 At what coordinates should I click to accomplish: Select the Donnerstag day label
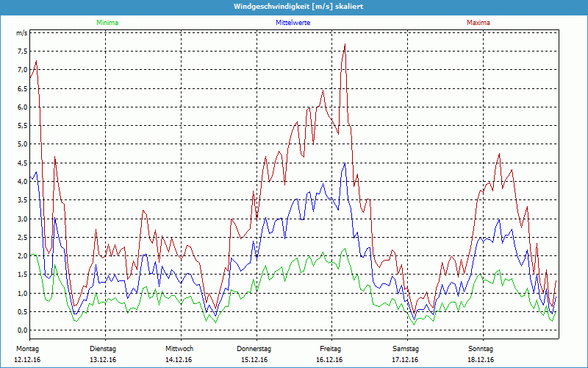(254, 349)
